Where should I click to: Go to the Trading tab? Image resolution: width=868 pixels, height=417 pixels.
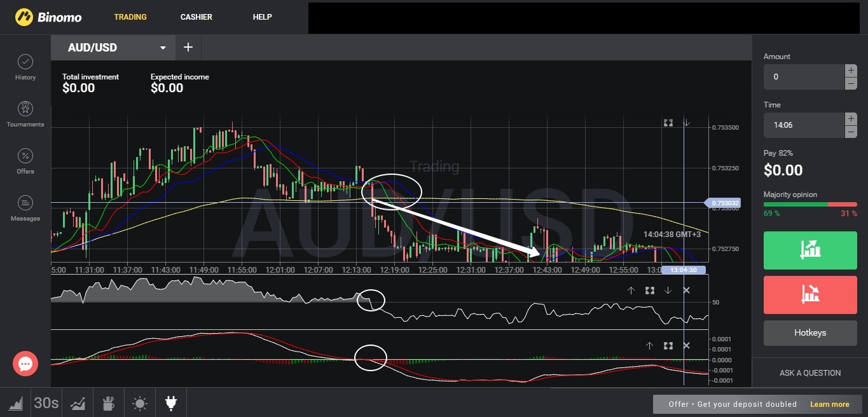click(130, 17)
